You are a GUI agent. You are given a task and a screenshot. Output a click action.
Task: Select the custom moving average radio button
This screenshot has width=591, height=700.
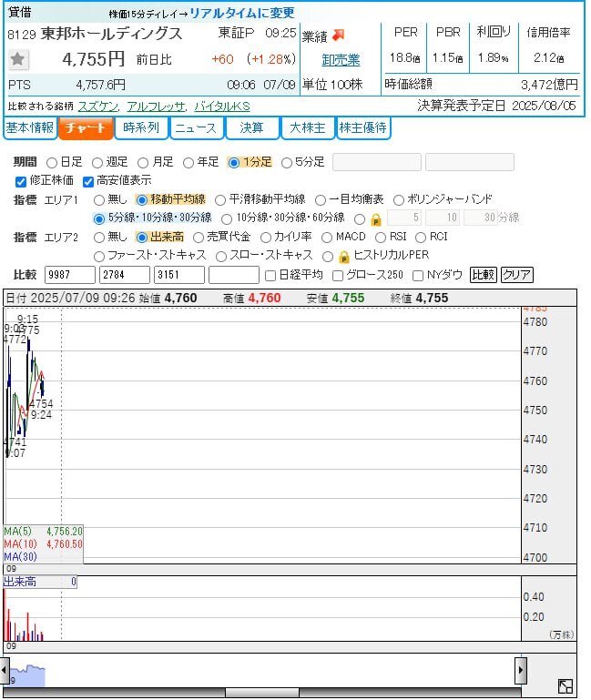(x=360, y=218)
